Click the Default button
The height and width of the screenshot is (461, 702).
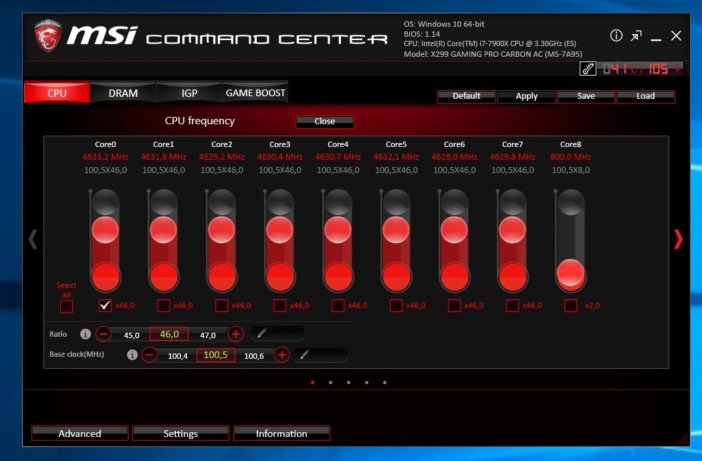[466, 96]
